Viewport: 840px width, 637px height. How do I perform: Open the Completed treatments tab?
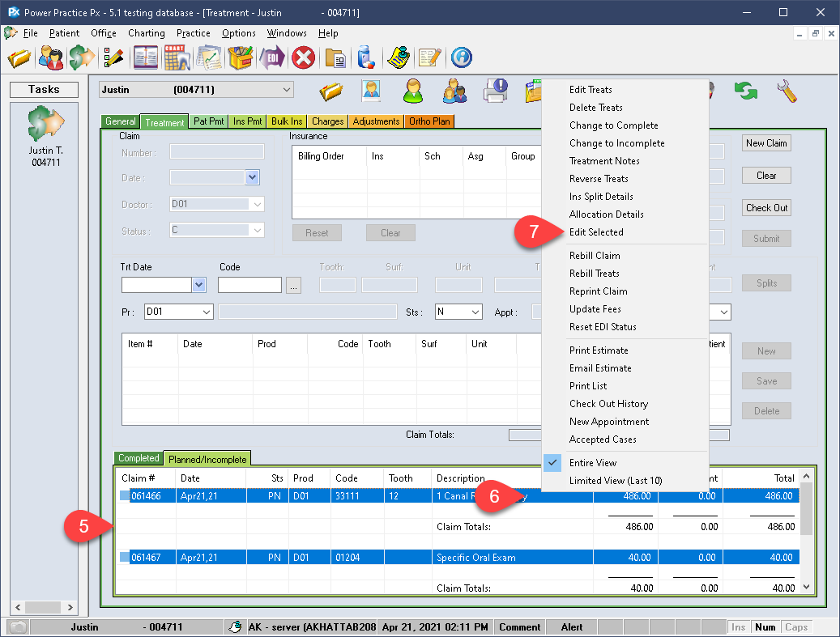139,458
